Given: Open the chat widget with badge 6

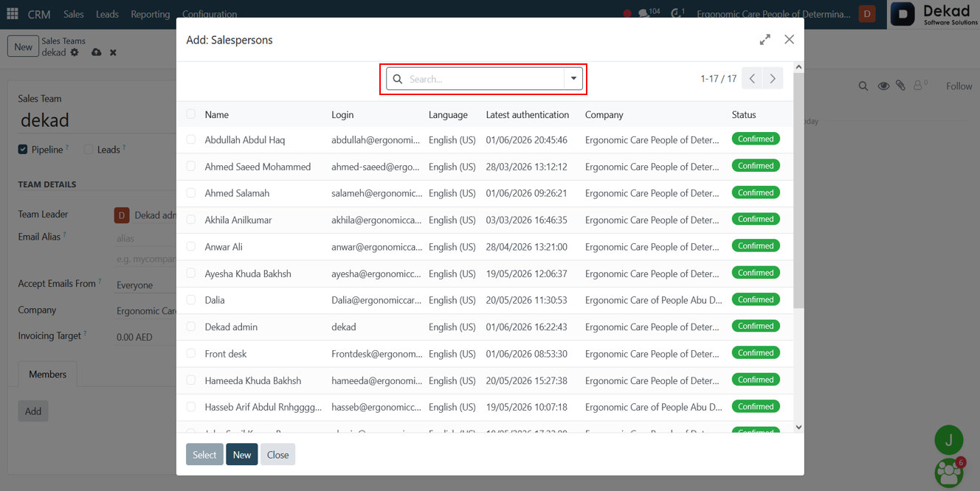Looking at the screenshot, I should pyautogui.click(x=949, y=473).
